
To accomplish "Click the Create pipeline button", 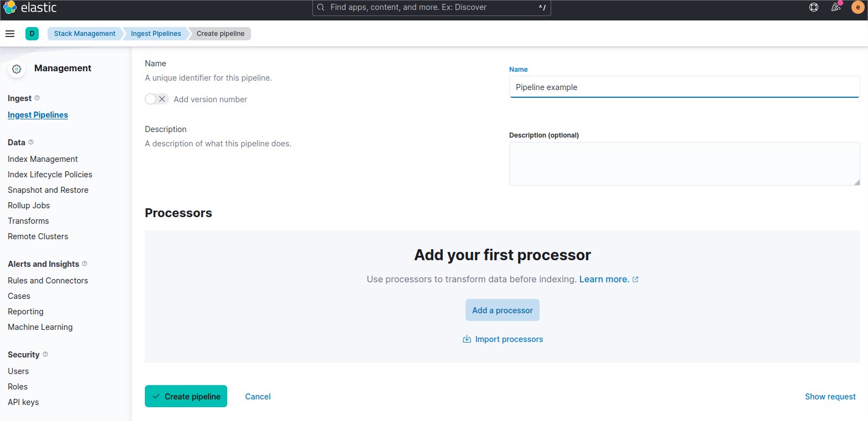I will click(x=186, y=396).
